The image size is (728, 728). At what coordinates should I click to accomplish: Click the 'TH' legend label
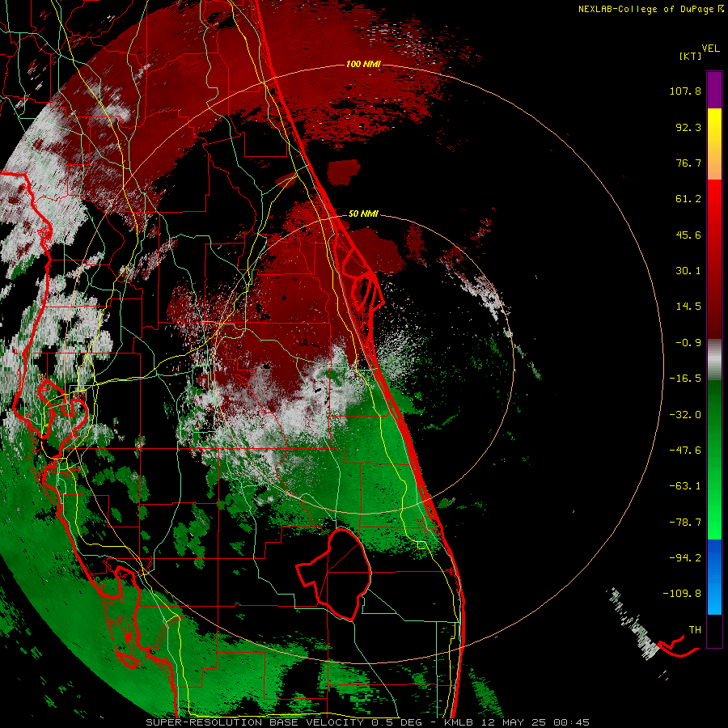(695, 630)
